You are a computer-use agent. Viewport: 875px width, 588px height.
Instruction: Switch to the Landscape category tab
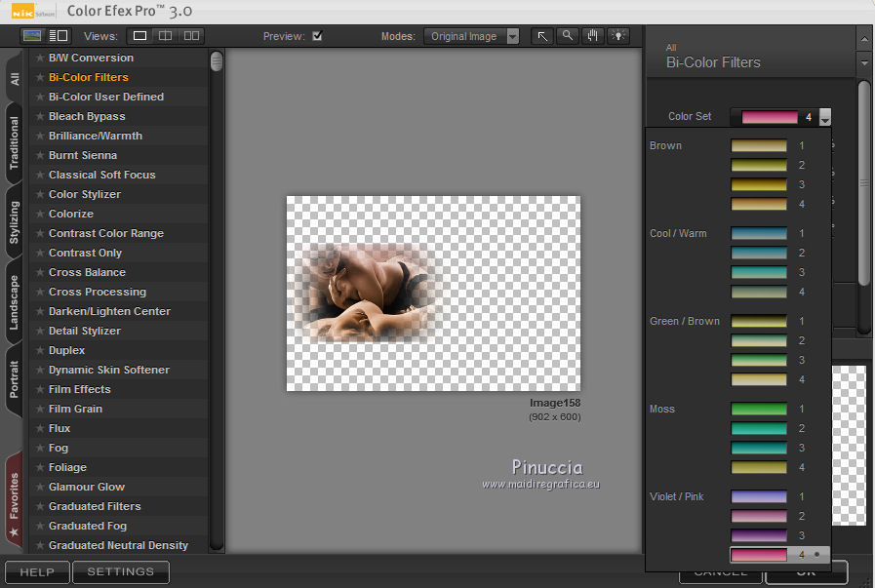[14, 302]
